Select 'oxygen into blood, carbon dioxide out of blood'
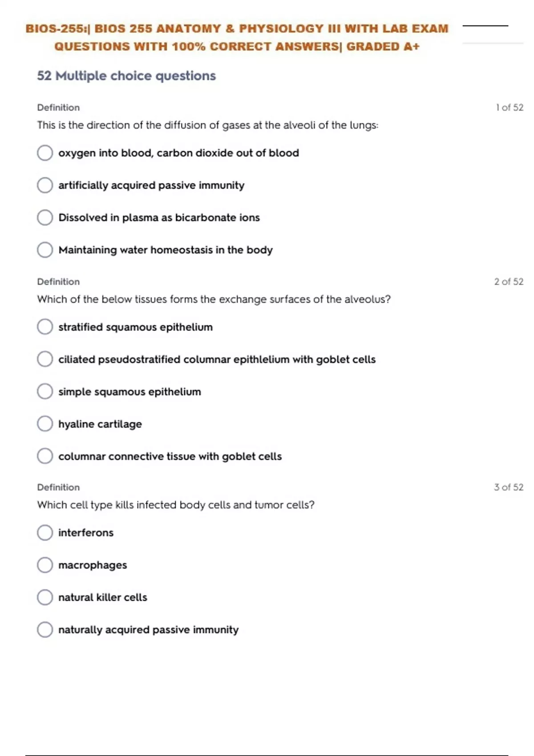The image size is (534, 756). pos(45,153)
